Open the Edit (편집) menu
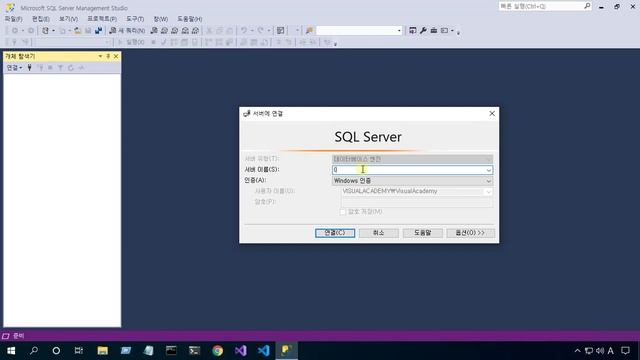This screenshot has height=360, width=640. click(x=41, y=19)
